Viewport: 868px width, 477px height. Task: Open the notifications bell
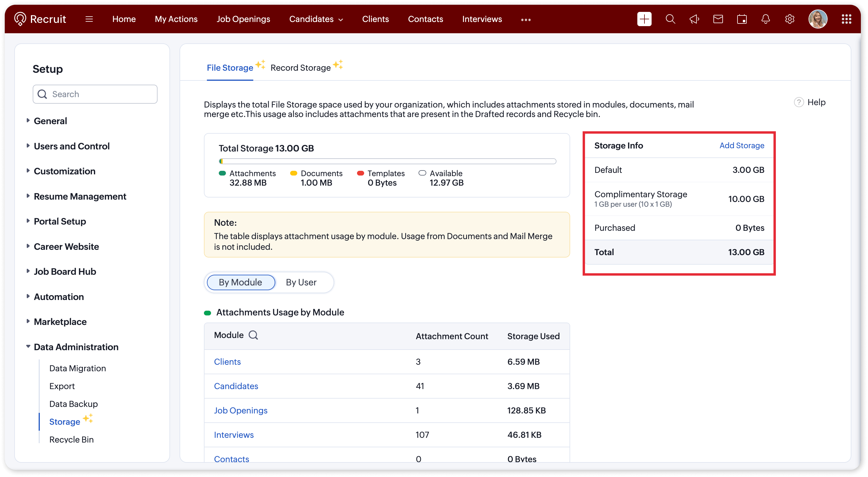point(765,19)
